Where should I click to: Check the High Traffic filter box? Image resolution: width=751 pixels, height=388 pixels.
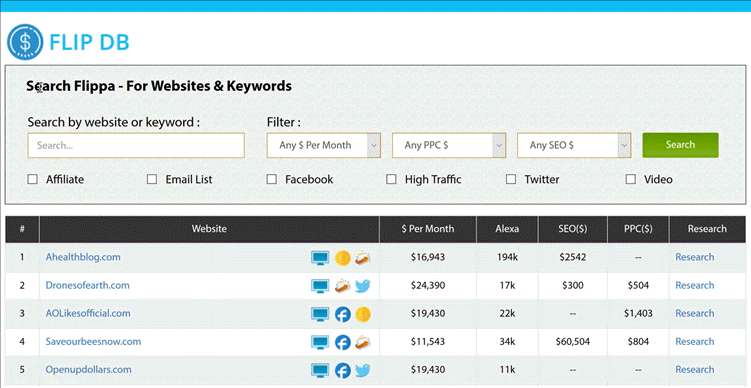pyautogui.click(x=391, y=179)
